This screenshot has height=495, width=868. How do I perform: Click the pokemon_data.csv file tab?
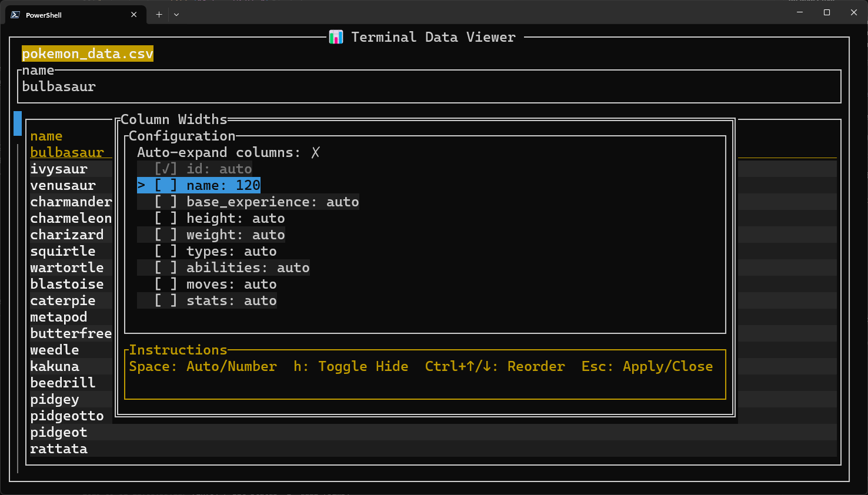(88, 53)
